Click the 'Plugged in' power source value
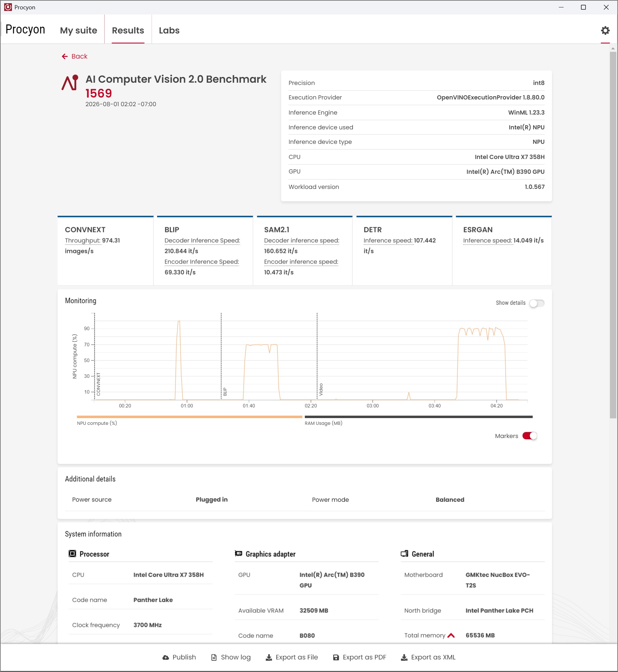The height and width of the screenshot is (672, 618). (212, 499)
